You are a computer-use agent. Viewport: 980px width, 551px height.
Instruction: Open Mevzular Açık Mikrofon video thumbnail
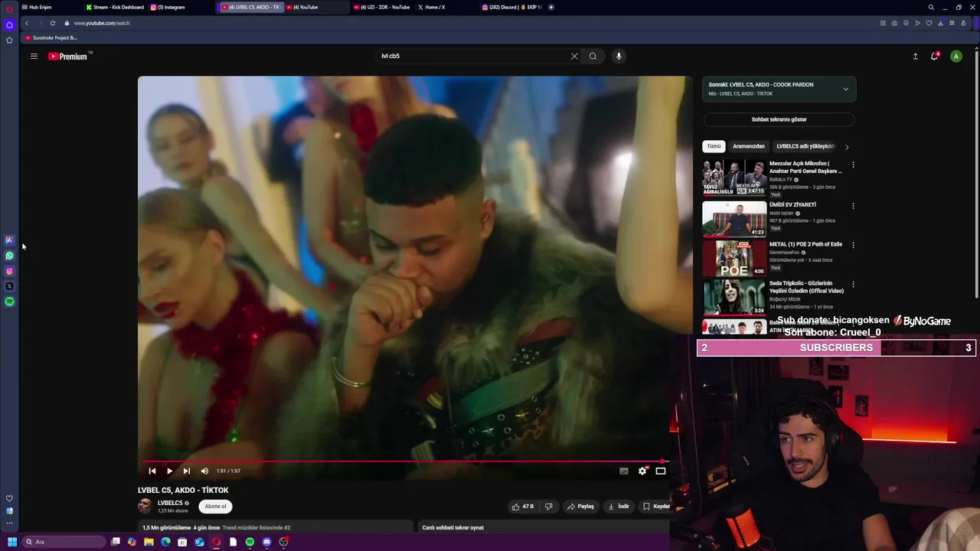pyautogui.click(x=734, y=178)
